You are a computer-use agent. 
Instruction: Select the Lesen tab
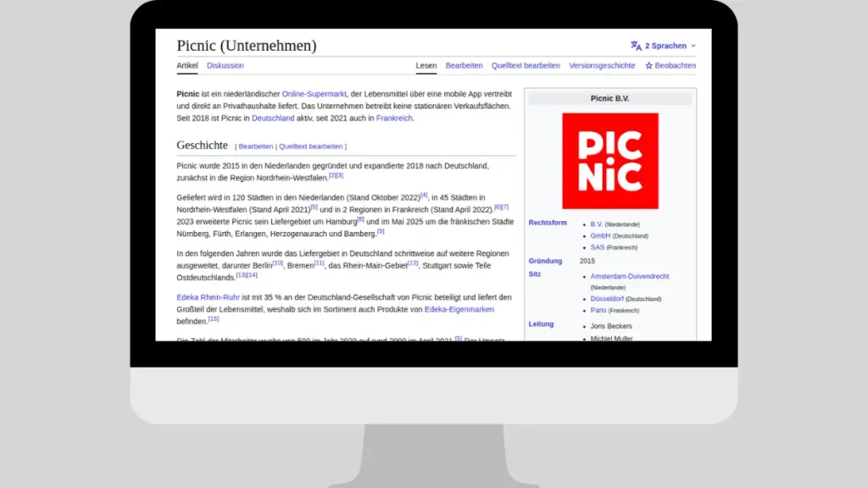click(426, 65)
